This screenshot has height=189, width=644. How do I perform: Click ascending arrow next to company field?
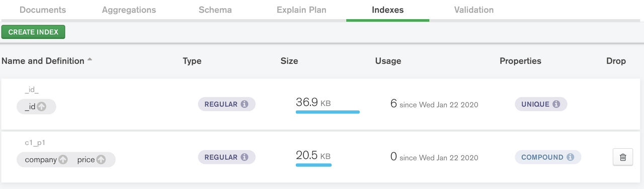point(63,160)
